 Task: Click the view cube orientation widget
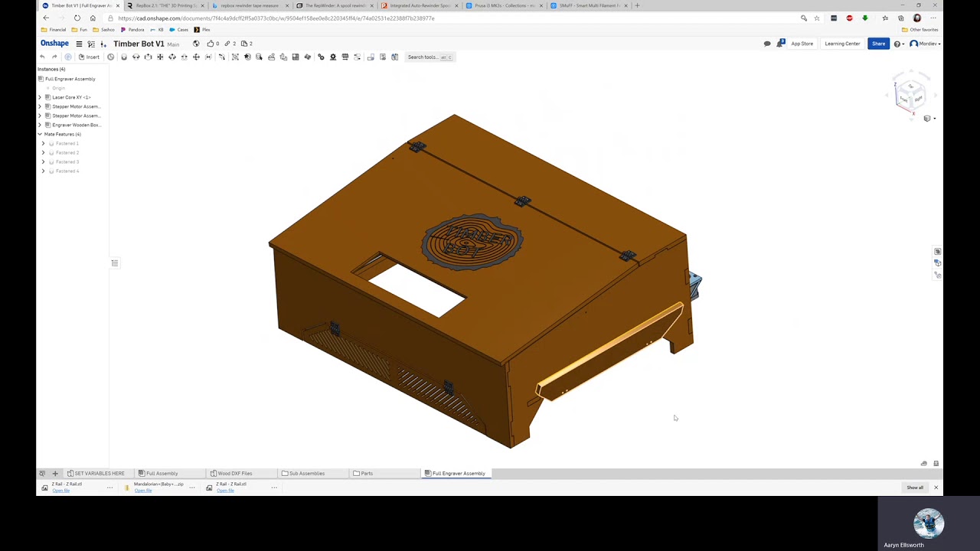coord(910,96)
